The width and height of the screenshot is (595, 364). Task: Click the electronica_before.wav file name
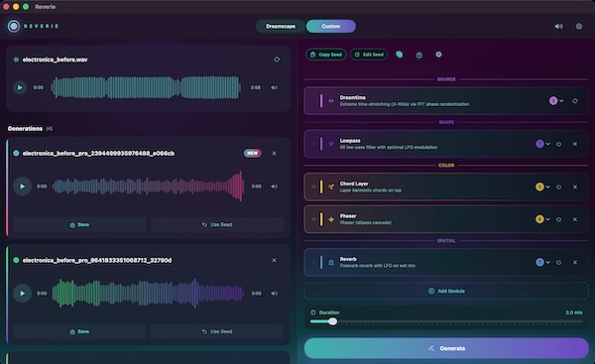(55, 60)
